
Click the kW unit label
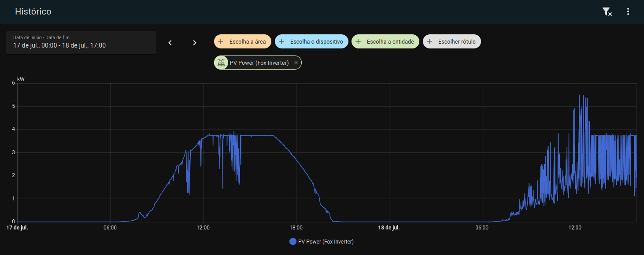click(x=21, y=80)
